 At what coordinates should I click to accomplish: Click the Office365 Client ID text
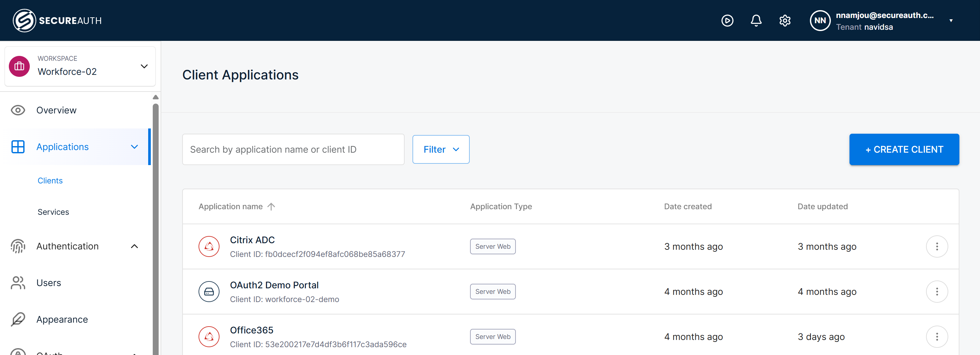pos(318,344)
